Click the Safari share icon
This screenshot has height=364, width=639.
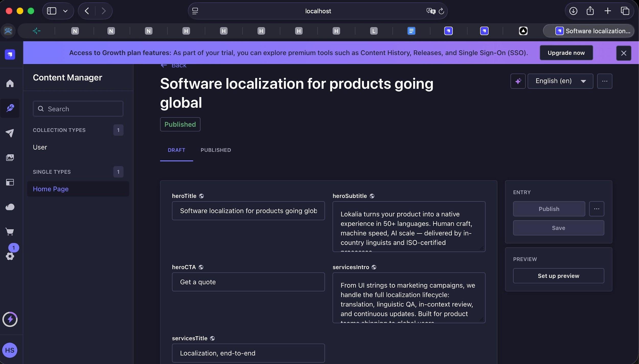tap(590, 11)
